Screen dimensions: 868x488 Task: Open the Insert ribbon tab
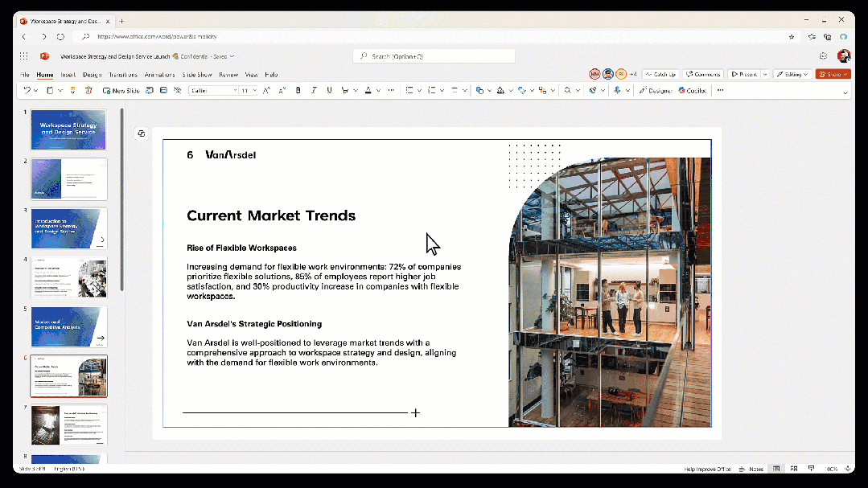68,75
